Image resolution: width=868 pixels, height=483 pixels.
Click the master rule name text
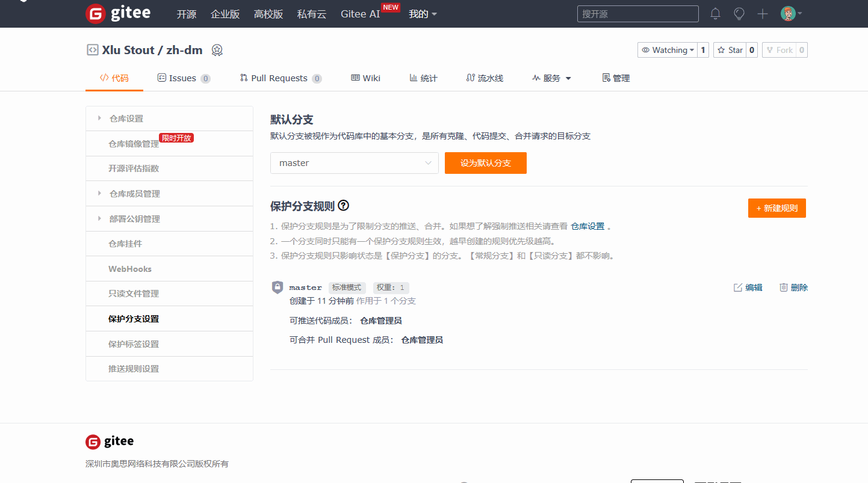pyautogui.click(x=306, y=288)
